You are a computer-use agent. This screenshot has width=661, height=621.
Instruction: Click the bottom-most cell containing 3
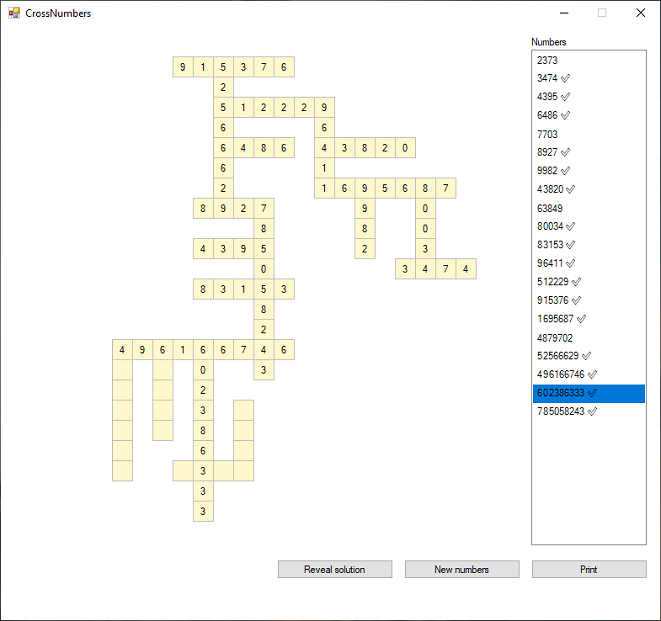click(203, 511)
